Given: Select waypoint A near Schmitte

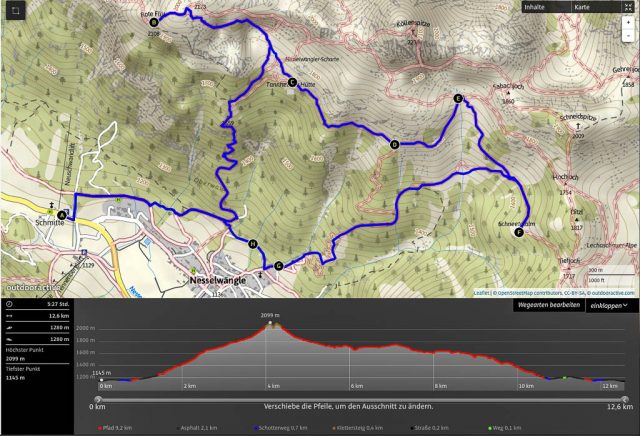Looking at the screenshot, I should (x=62, y=215).
